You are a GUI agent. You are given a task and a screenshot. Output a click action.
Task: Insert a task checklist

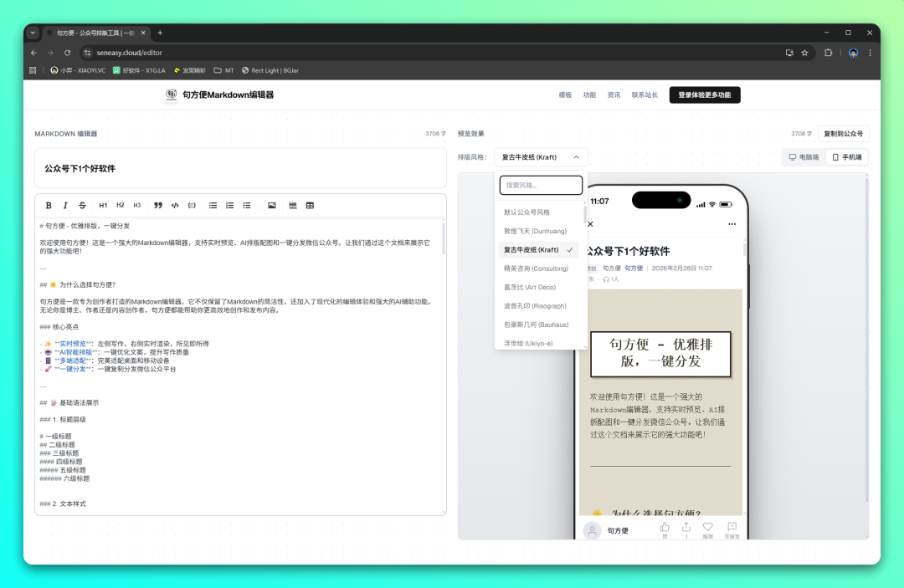[x=247, y=206]
